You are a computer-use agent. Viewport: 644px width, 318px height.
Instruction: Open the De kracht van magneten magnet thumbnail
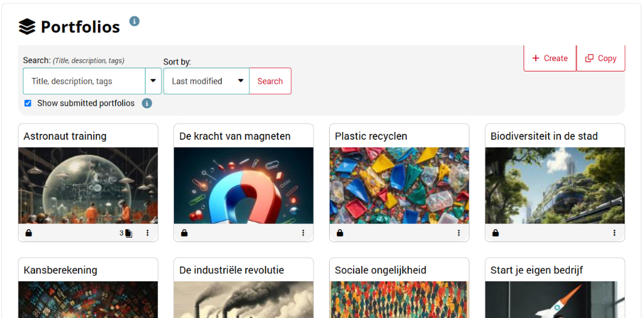tap(243, 185)
